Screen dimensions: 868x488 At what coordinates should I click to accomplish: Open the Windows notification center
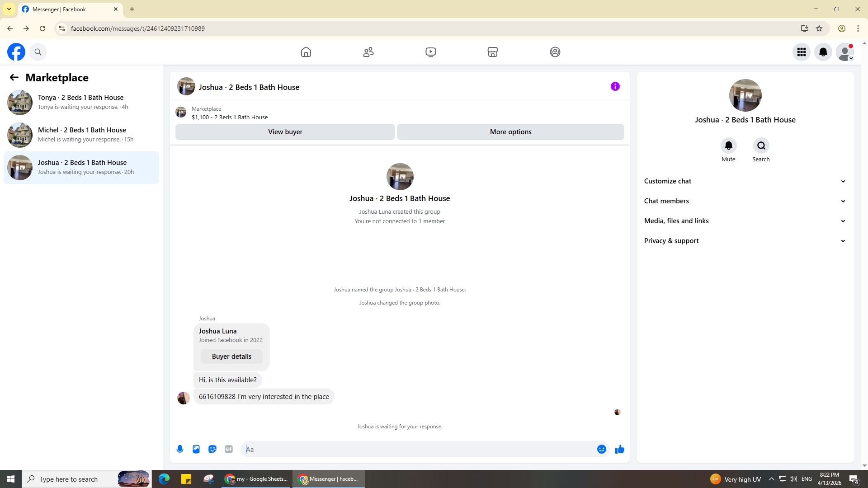tap(854, 479)
